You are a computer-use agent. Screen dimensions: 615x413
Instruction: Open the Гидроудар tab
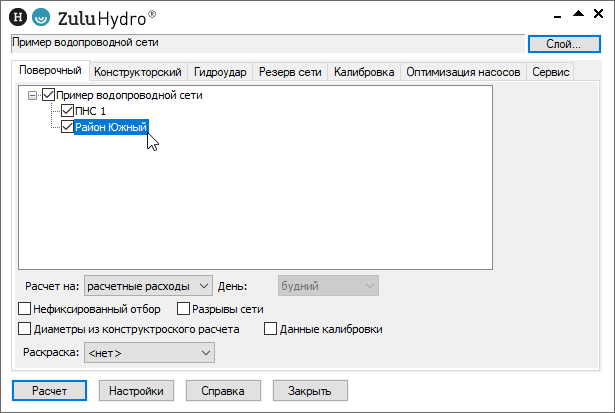tap(220, 73)
